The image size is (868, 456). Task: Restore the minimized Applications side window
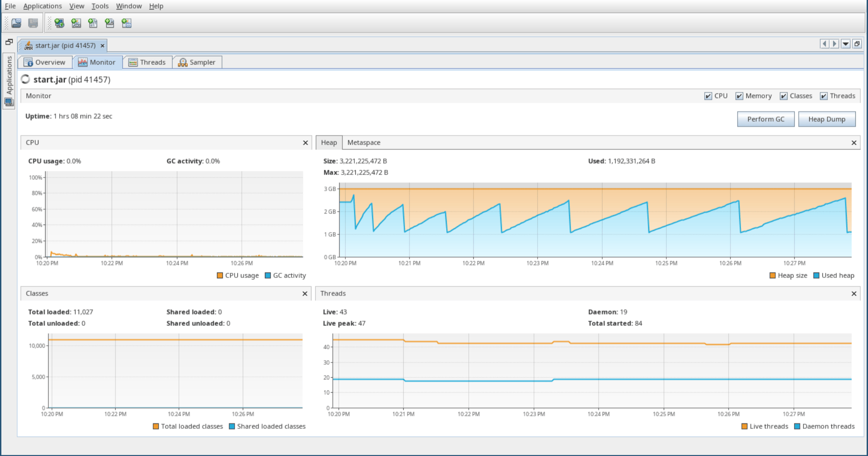pyautogui.click(x=9, y=42)
